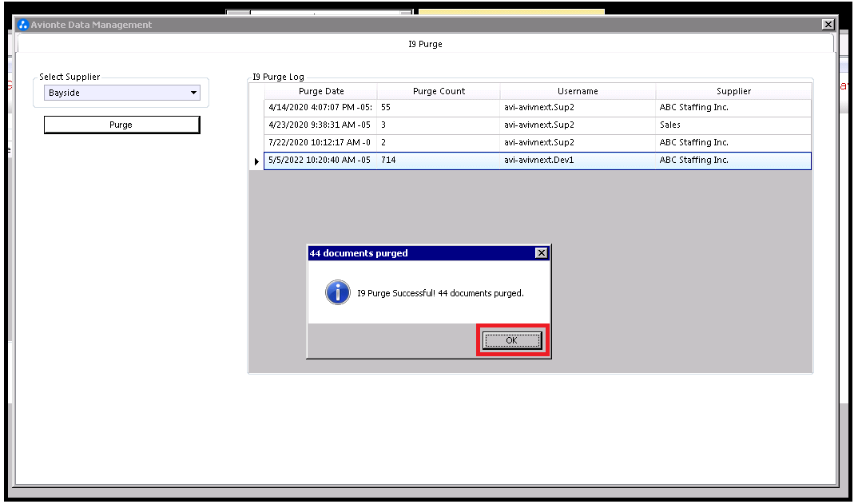858x504 pixels.
Task: Click username avi-avivnext.Dev1 cell
Action: click(578, 161)
